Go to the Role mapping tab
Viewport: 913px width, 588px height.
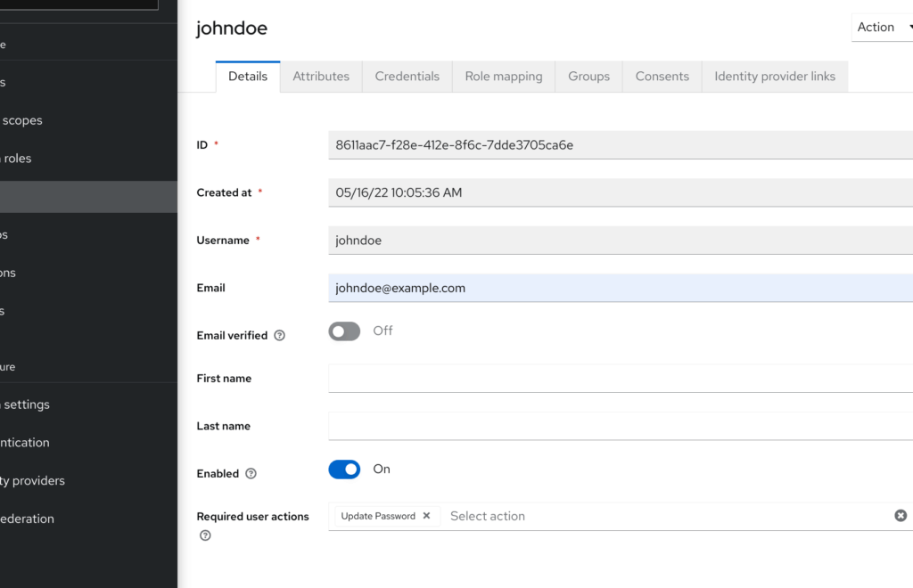pyautogui.click(x=504, y=77)
